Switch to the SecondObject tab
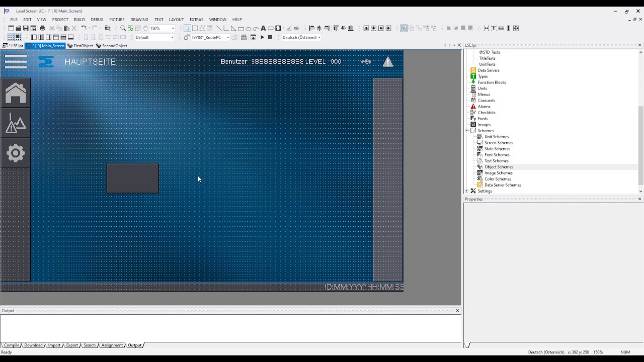This screenshot has height=362, width=644. 112,46
